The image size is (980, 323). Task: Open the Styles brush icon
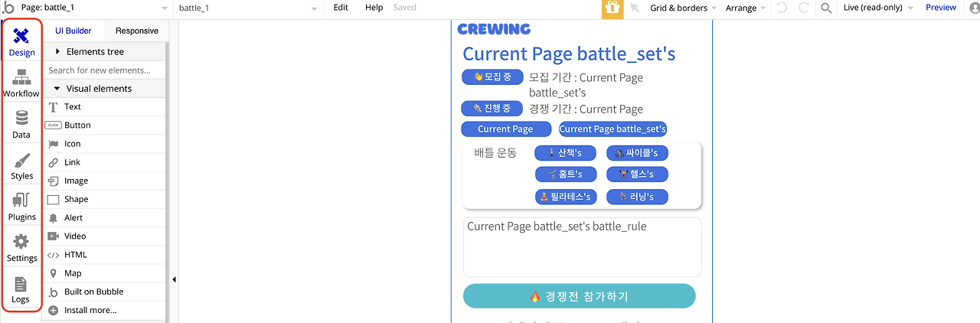(x=21, y=166)
